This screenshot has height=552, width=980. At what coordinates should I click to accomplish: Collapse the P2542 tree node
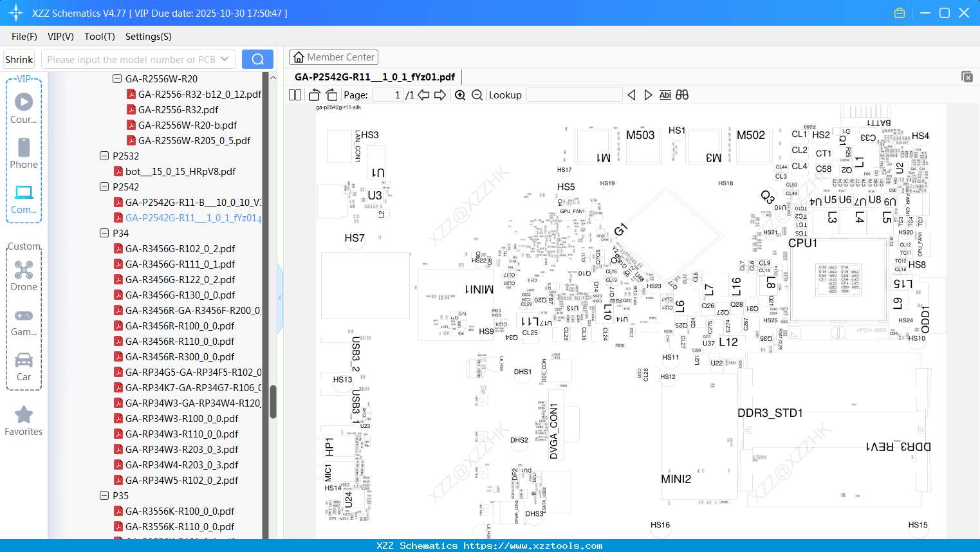pos(104,187)
